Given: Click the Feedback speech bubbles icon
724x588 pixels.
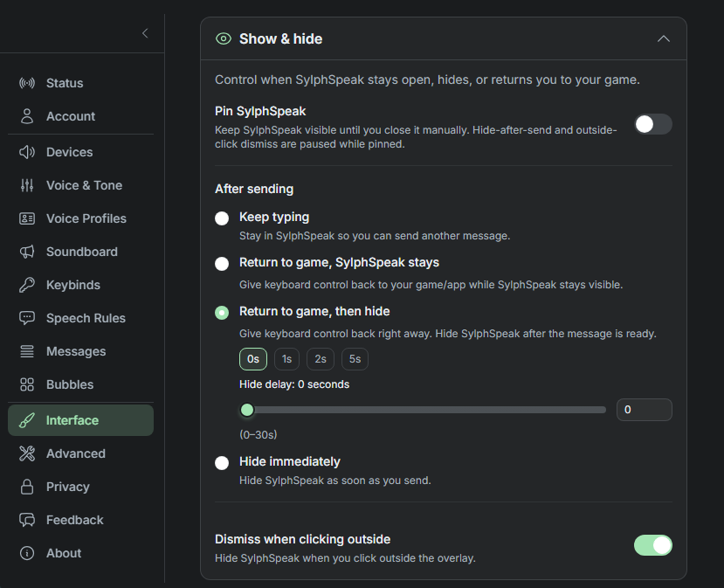Looking at the screenshot, I should tap(27, 520).
